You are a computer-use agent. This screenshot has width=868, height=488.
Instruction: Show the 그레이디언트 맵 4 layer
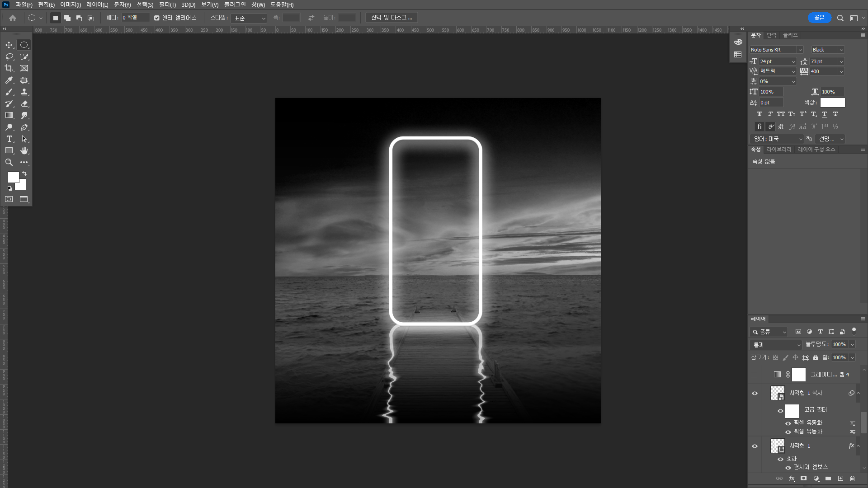pyautogui.click(x=755, y=374)
